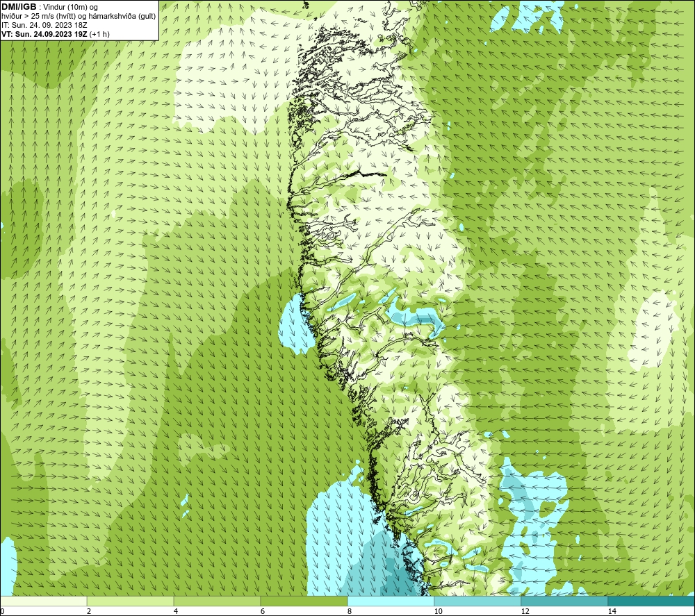Click the green 4–6 colorbar segment
This screenshot has height=616, width=695.
tap(217, 601)
